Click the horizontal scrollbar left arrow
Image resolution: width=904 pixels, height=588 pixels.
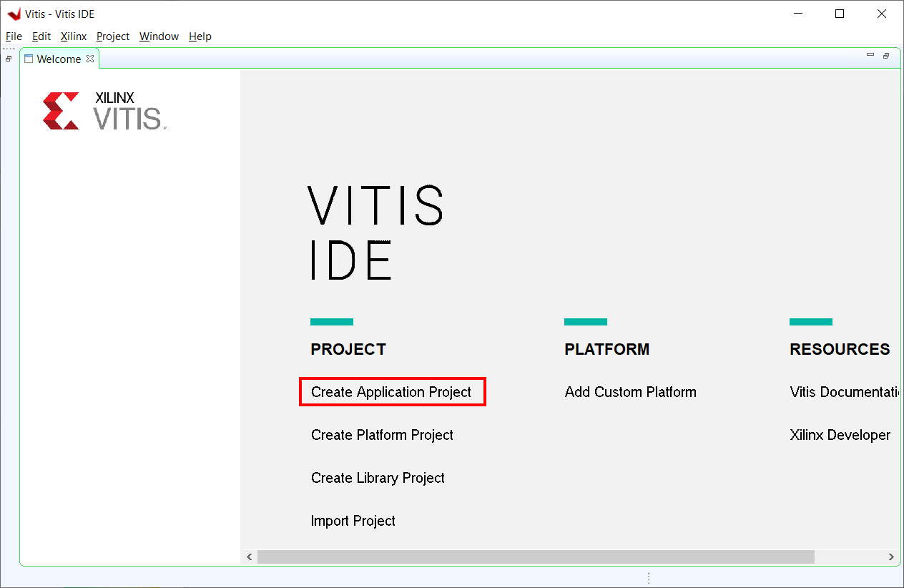(250, 557)
